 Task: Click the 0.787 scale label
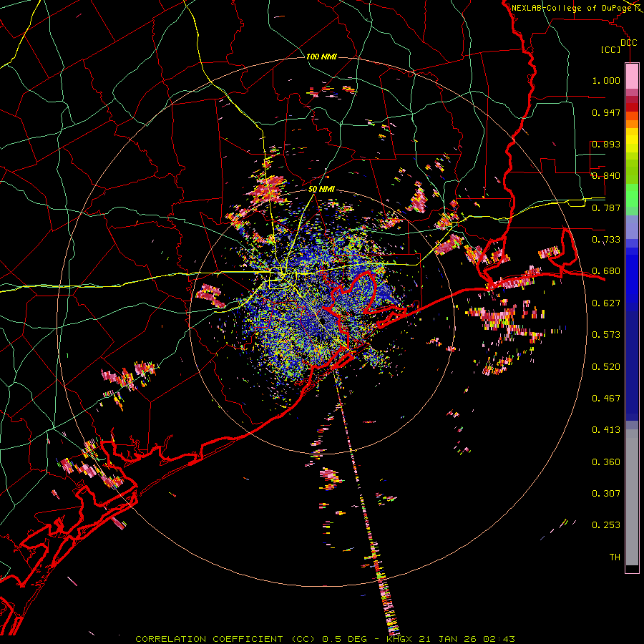coord(606,208)
